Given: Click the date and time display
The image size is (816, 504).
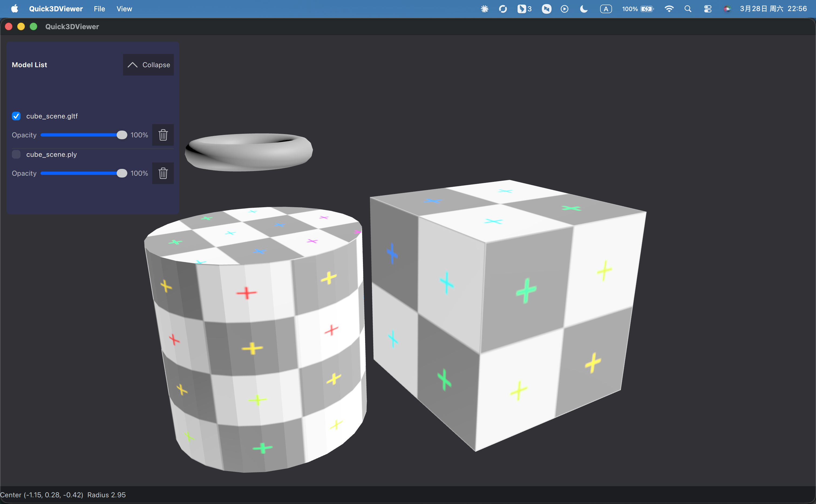Looking at the screenshot, I should coord(773,9).
